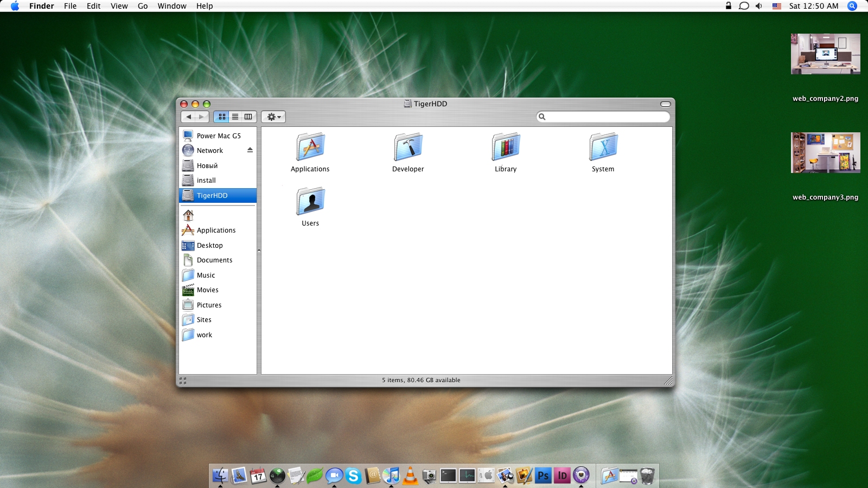Click the Finder window search field
Viewport: 868px width, 488px height.
tap(603, 117)
